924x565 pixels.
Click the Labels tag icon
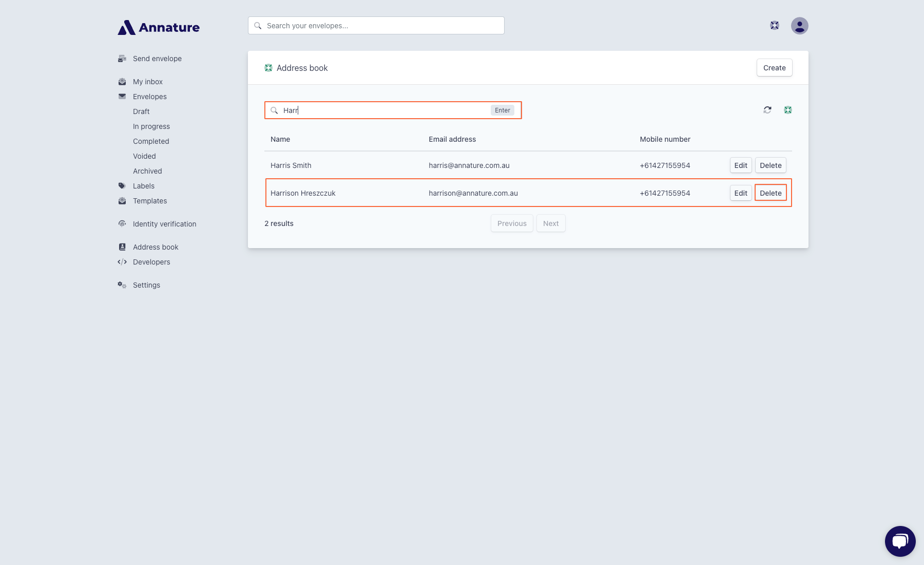(x=122, y=186)
